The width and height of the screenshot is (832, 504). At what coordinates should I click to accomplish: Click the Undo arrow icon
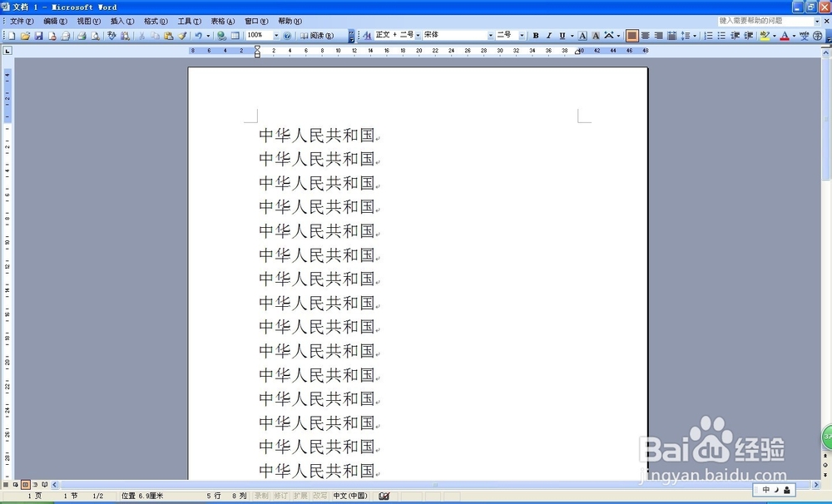(x=198, y=36)
